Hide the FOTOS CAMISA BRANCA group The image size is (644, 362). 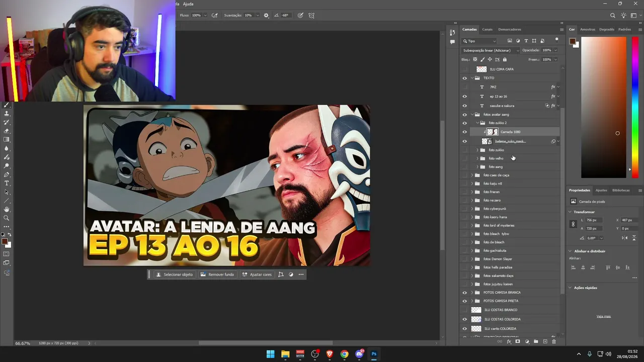click(x=464, y=293)
